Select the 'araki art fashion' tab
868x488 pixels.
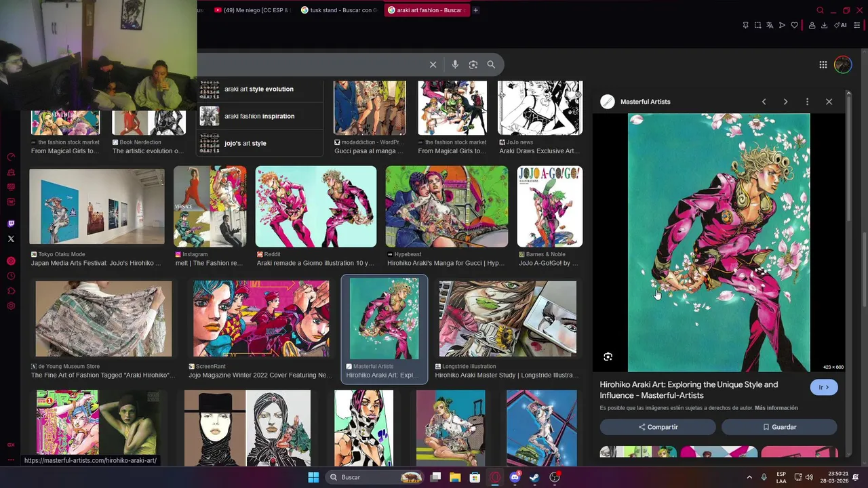click(x=426, y=10)
